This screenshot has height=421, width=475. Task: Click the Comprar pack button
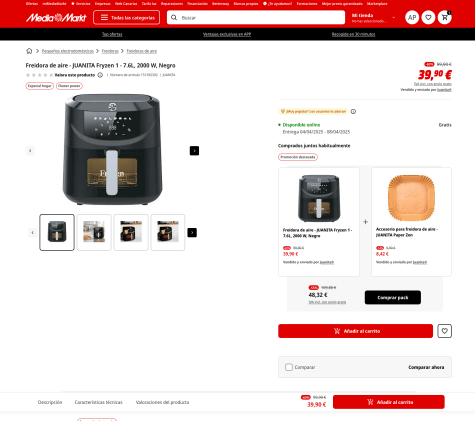point(393,297)
